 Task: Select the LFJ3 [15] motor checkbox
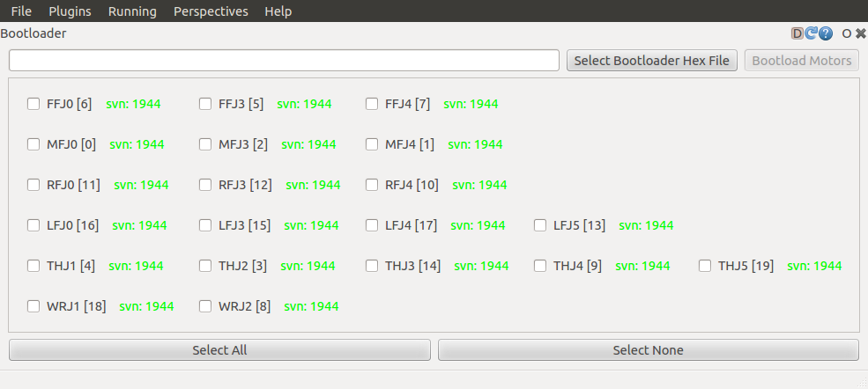coord(205,225)
